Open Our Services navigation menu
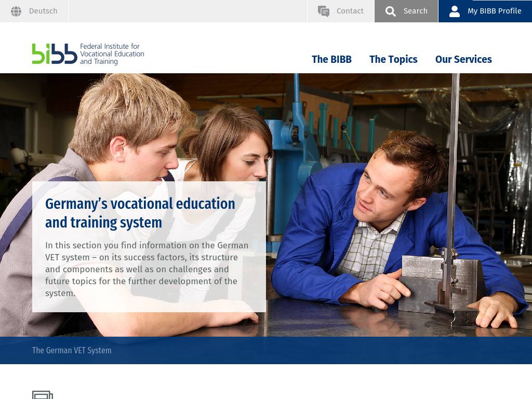The image size is (532, 399). (463, 59)
